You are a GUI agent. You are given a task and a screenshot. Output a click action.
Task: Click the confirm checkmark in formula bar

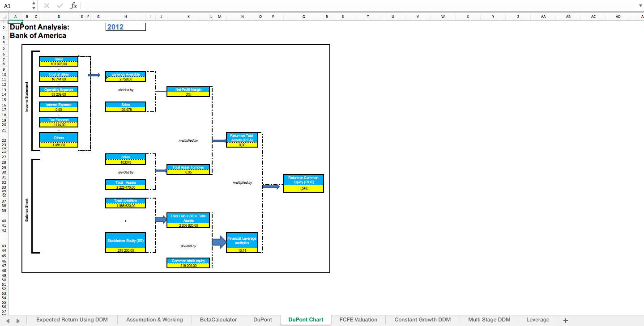click(60, 6)
